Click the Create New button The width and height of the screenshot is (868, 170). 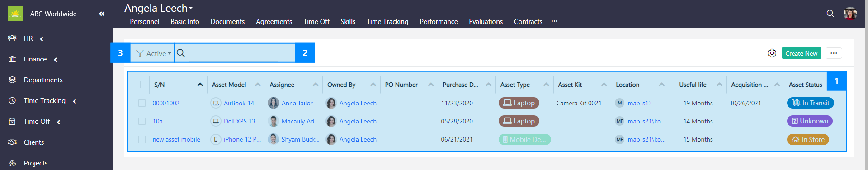[x=801, y=53]
